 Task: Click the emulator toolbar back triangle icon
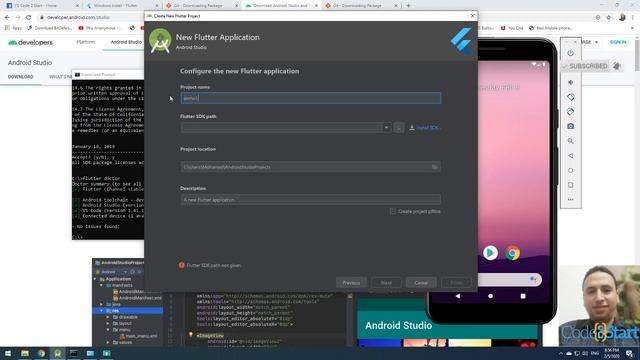click(x=571, y=156)
